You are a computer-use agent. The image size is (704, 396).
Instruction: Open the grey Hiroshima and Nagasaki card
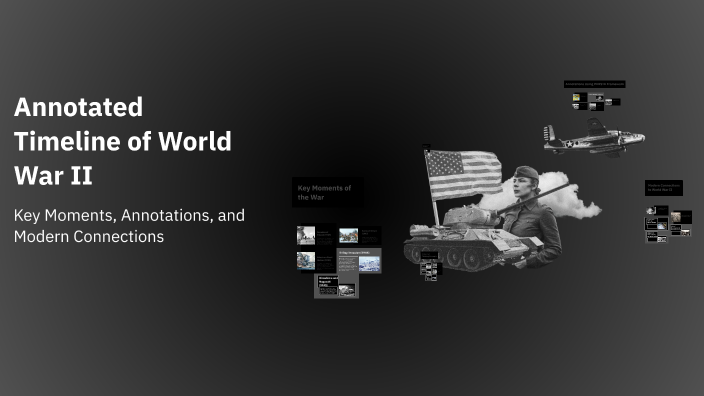(x=336, y=286)
